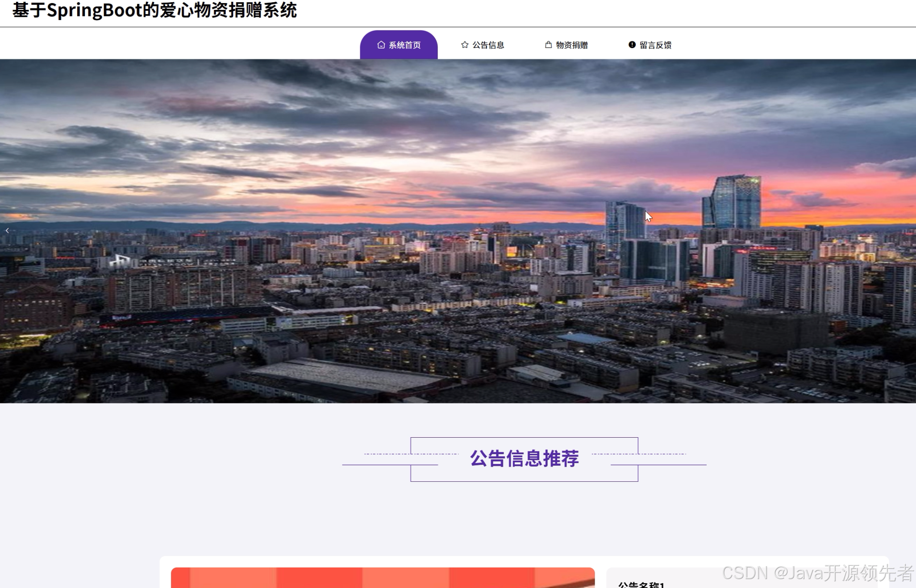Switch to the 公告信息 tab
This screenshot has width=916, height=588.
click(488, 45)
